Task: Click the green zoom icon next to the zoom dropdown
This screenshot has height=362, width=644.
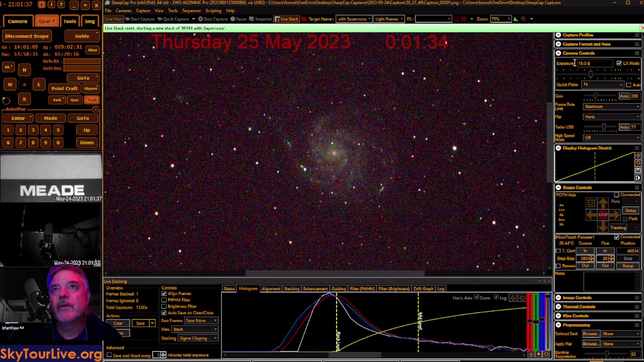Action: 515,19
